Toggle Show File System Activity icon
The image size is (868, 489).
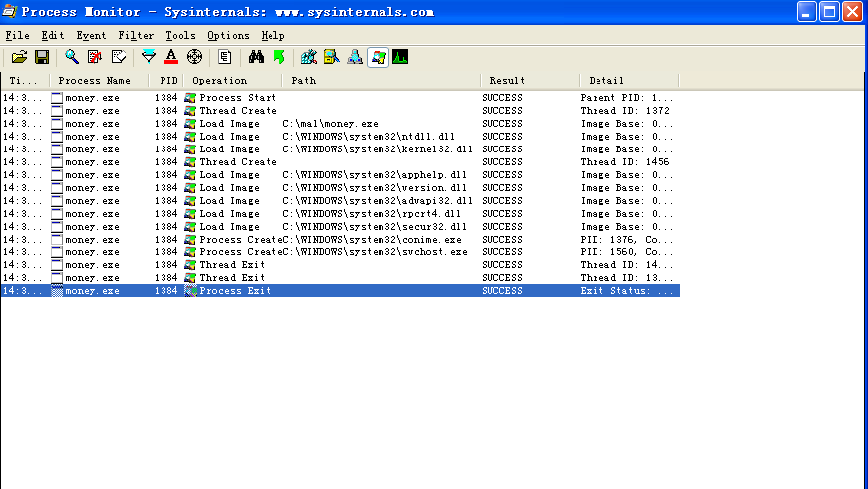click(x=332, y=57)
